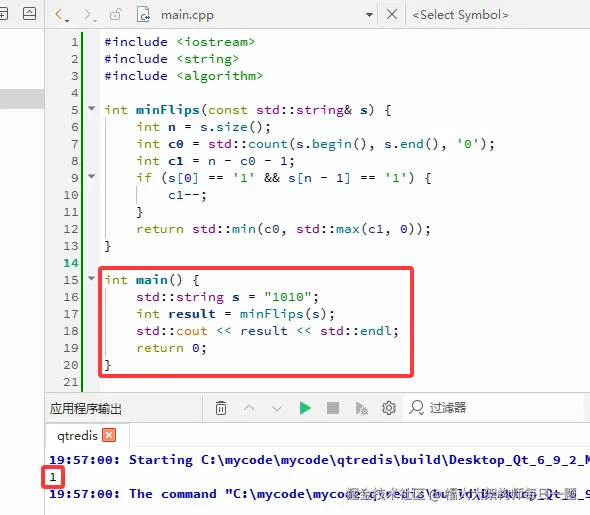Click the string literal "1010"
Image resolution: width=590 pixels, height=515 pixels.
click(x=287, y=297)
